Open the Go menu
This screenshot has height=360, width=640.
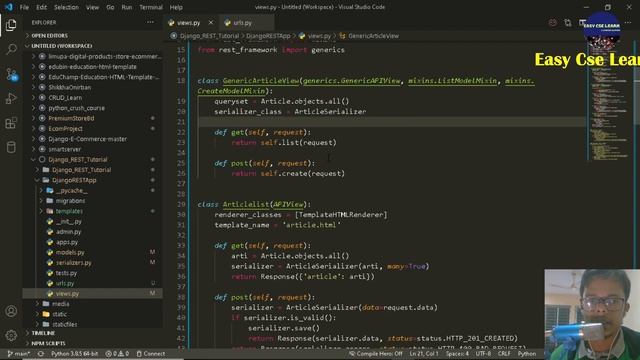(x=110, y=7)
